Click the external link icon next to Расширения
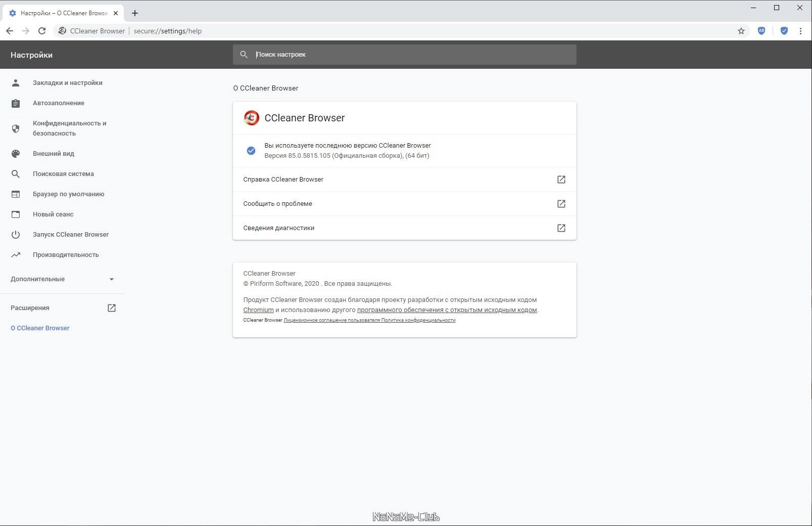The width and height of the screenshot is (812, 526). [x=112, y=308]
